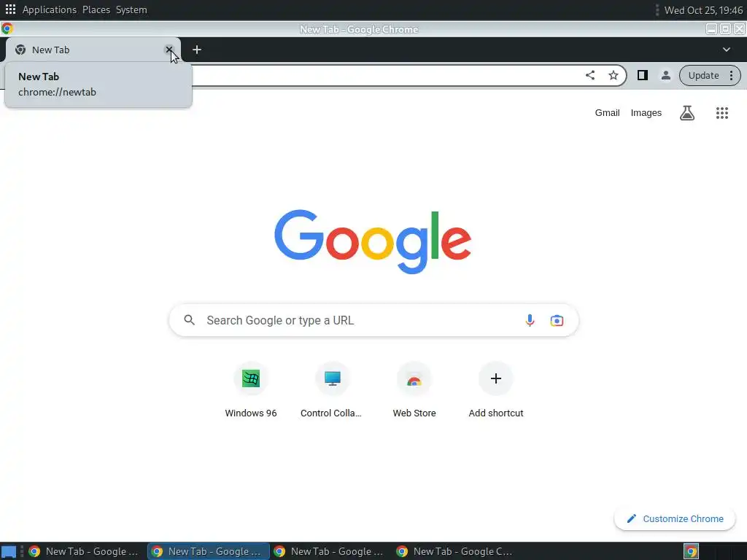
Task: Click the share page icon
Action: click(x=589, y=75)
